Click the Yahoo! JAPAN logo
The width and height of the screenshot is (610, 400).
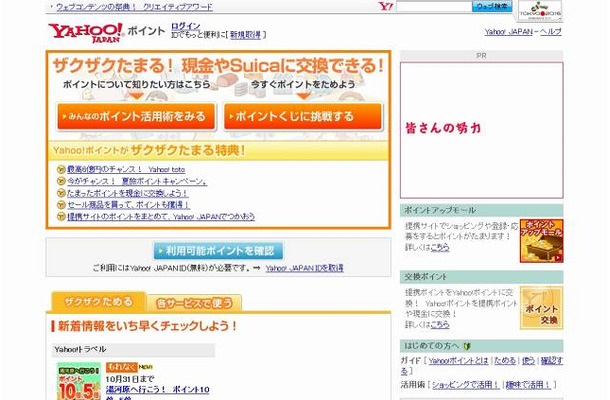[84, 32]
